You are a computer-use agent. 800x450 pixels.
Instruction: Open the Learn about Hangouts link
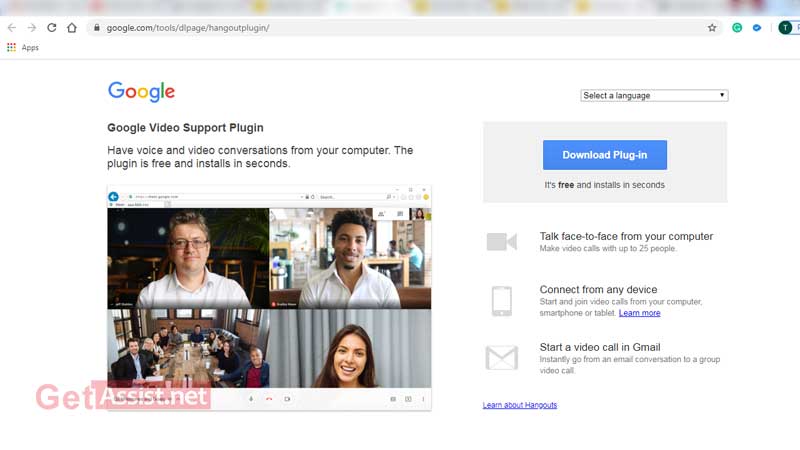[x=519, y=405]
